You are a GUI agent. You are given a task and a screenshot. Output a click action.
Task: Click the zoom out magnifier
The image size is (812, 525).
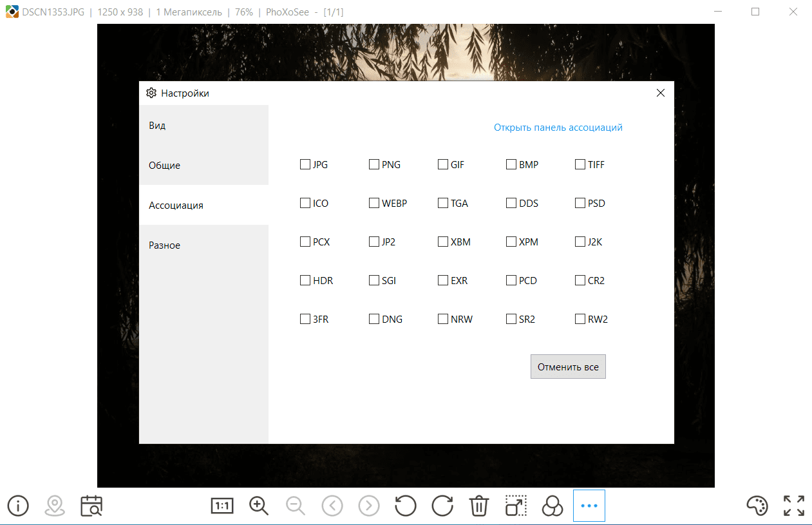coord(296,506)
